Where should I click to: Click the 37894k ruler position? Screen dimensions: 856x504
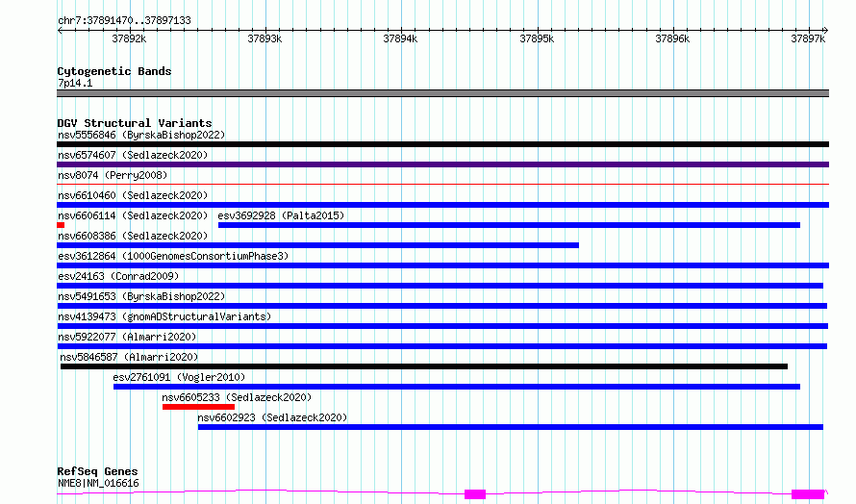click(x=400, y=38)
